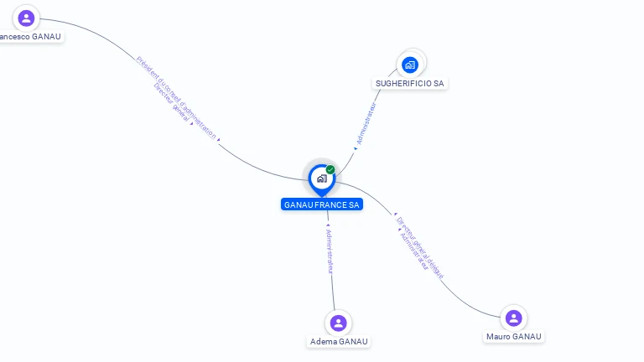Select the Mauro GANAU person icon
The image size is (644, 362).
click(513, 318)
